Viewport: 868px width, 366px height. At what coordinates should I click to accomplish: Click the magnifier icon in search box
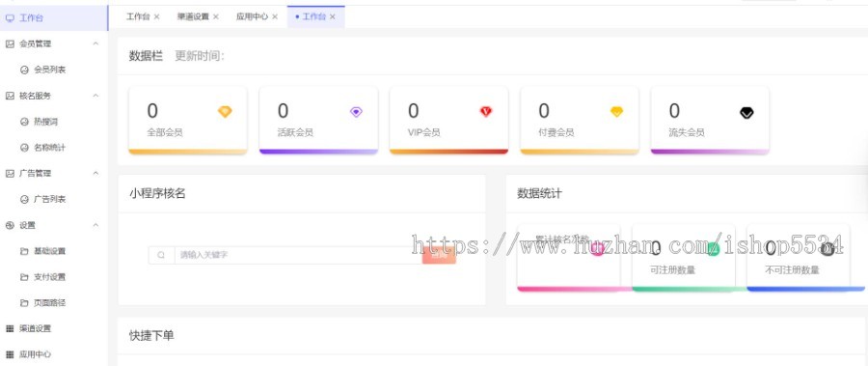tap(161, 255)
